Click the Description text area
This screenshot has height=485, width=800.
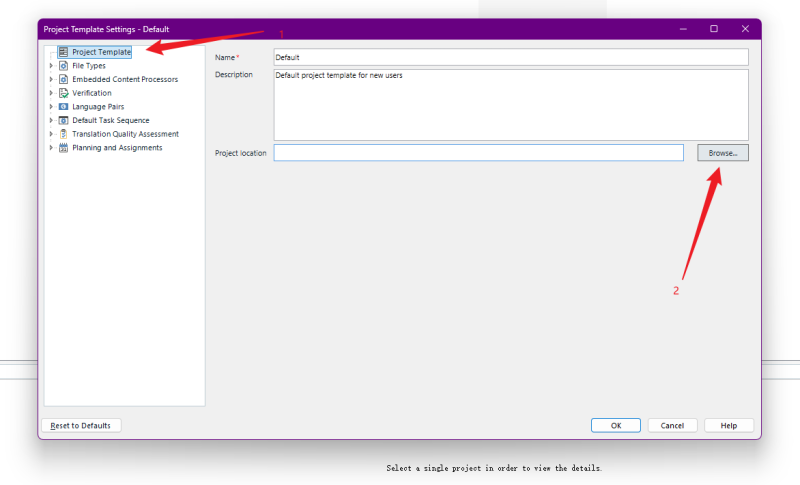[510, 104]
